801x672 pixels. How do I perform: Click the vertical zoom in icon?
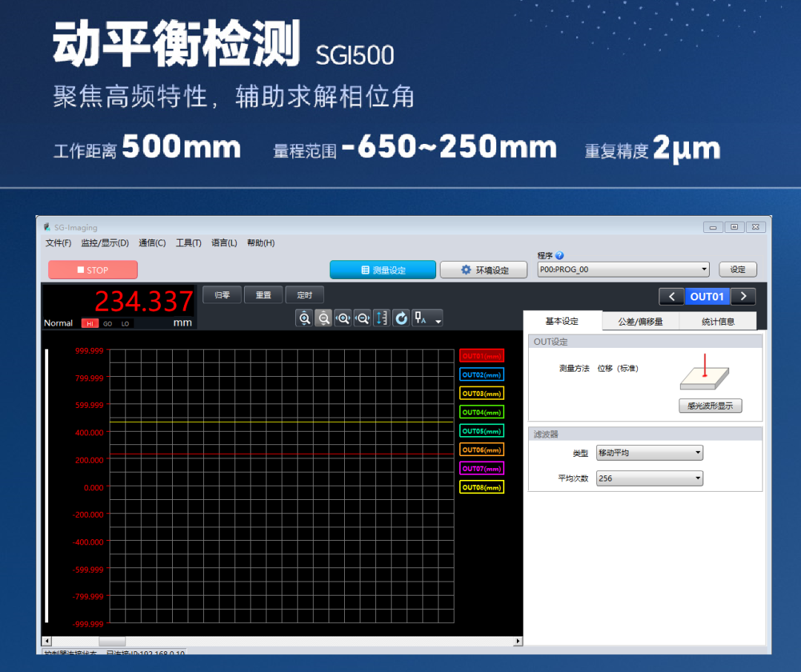(x=304, y=318)
